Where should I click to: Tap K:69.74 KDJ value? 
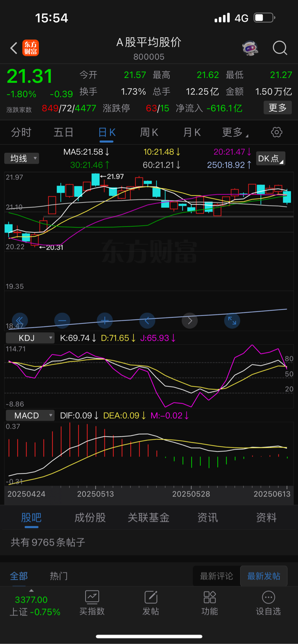pyautogui.click(x=78, y=338)
